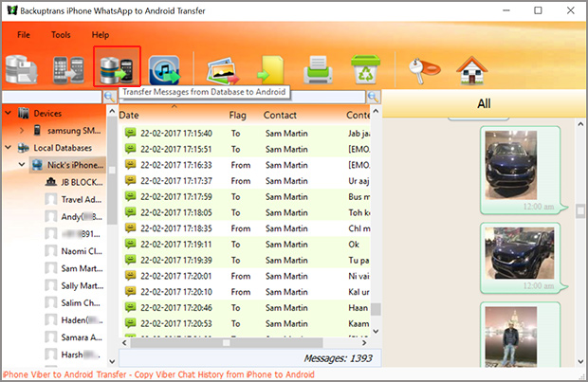Image resolution: width=588 pixels, height=382 pixels.
Task: Click the photos export toolbar icon
Action: (223, 70)
